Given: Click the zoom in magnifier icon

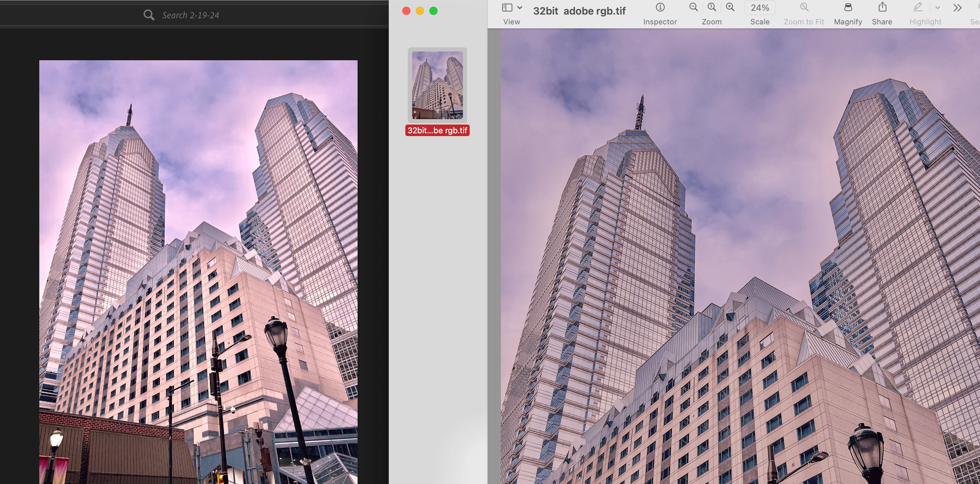Looking at the screenshot, I should [x=730, y=7].
